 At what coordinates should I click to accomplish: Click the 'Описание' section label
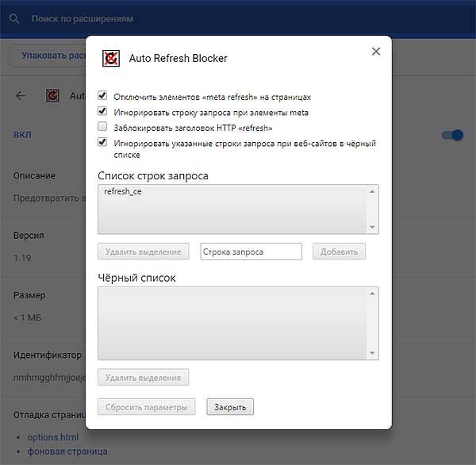34,175
